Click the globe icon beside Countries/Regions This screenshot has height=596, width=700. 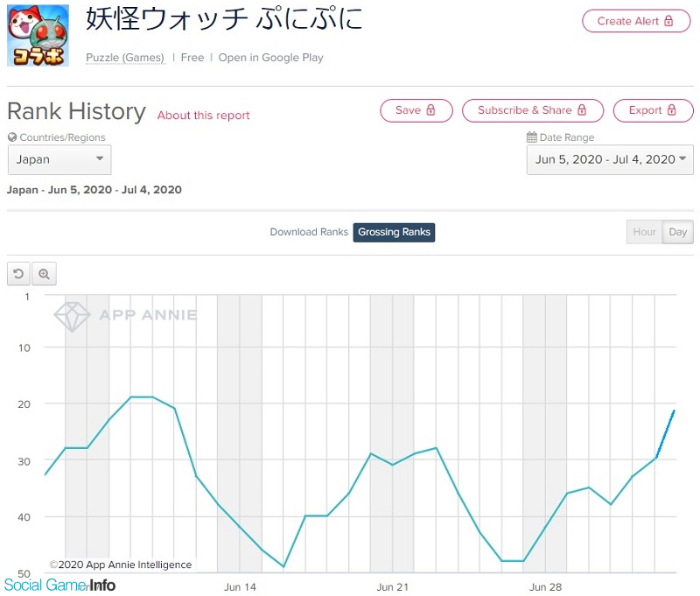[12, 137]
